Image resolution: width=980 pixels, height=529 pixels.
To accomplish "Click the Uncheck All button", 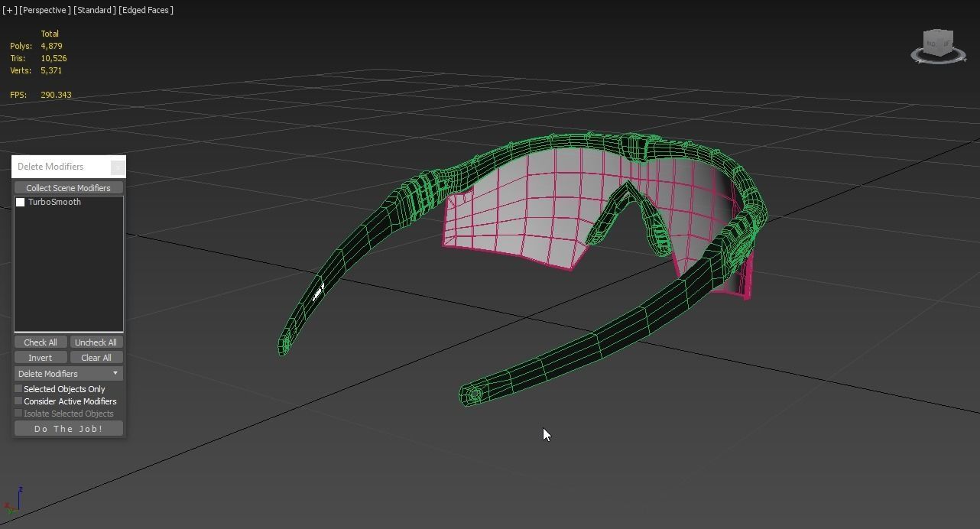I will coord(96,342).
